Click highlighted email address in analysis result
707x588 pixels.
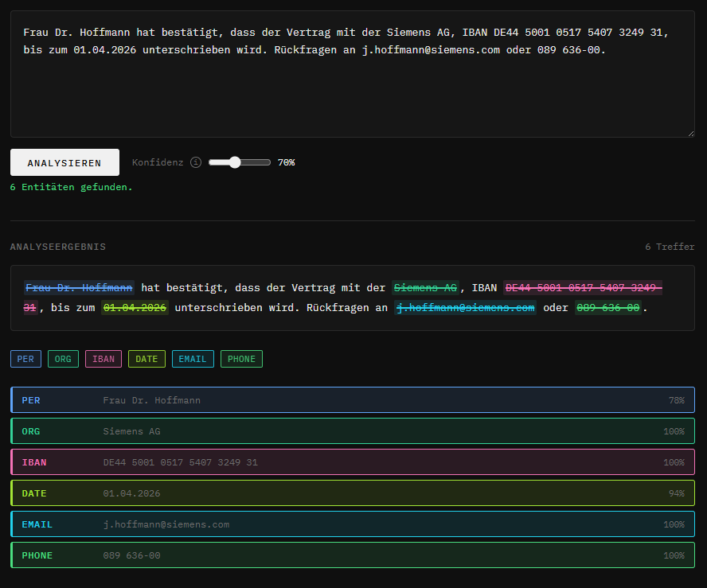[466, 308]
